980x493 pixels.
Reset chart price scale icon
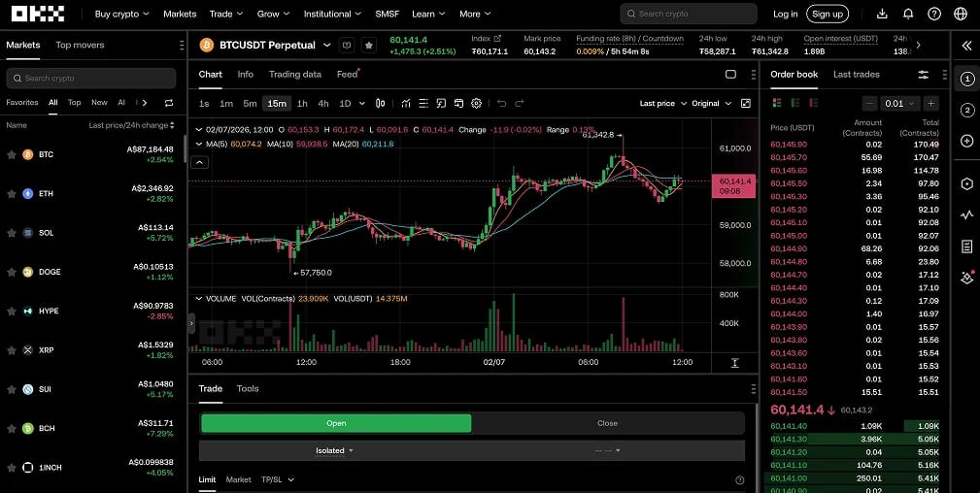734,363
